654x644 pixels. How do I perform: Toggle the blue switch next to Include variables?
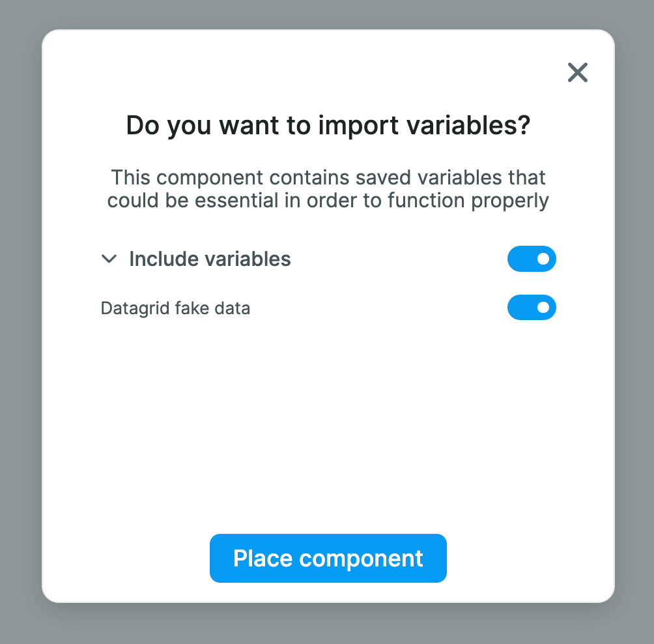532,259
